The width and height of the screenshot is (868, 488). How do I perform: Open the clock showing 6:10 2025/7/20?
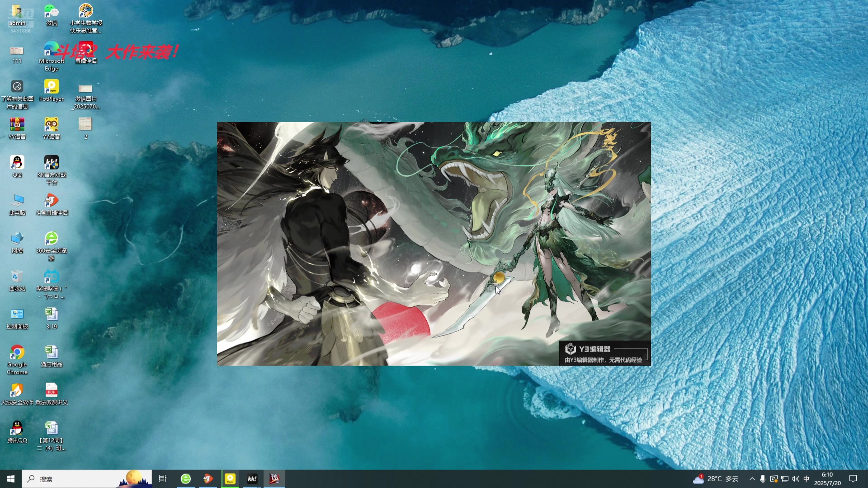point(827,479)
